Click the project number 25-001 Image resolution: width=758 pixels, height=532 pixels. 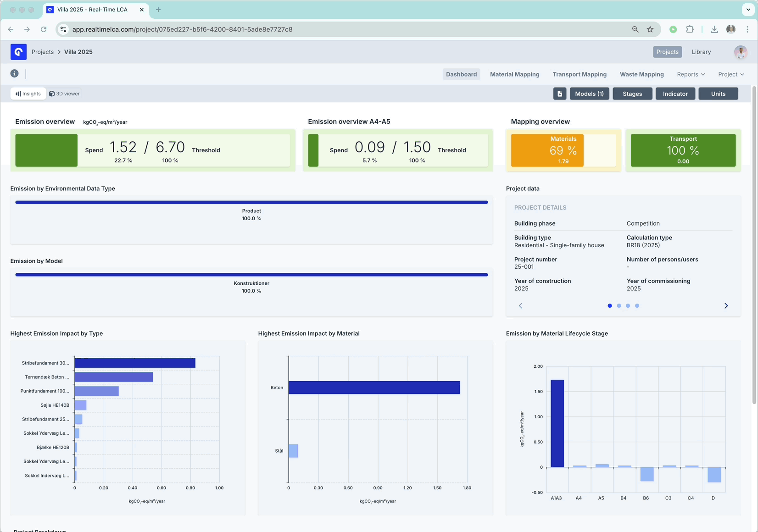tap(524, 267)
